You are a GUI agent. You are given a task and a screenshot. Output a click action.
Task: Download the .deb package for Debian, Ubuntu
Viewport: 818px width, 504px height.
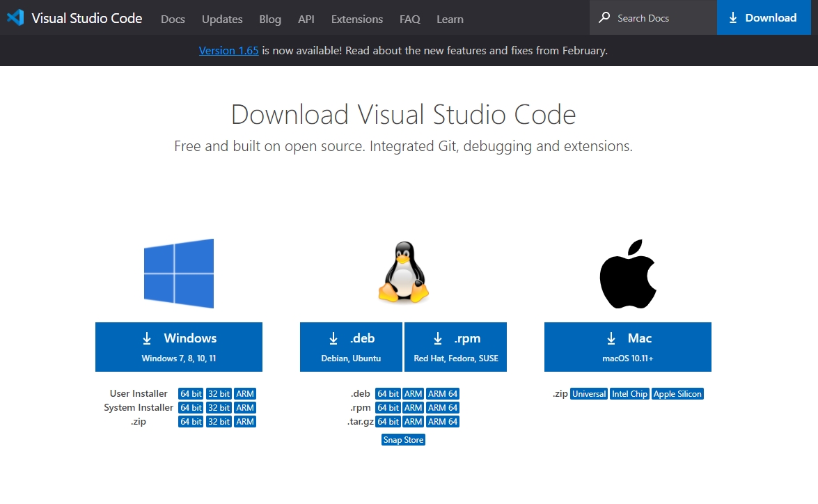pos(351,347)
